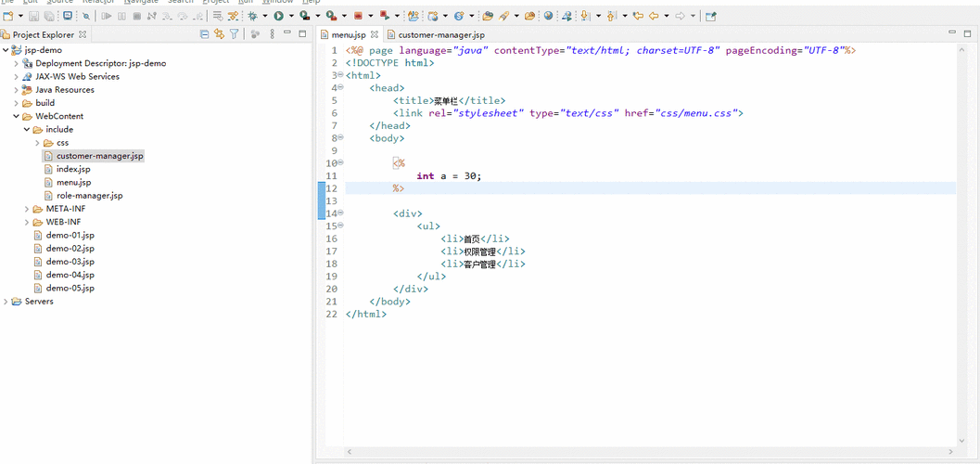Click the New file wizard icon

7,16
